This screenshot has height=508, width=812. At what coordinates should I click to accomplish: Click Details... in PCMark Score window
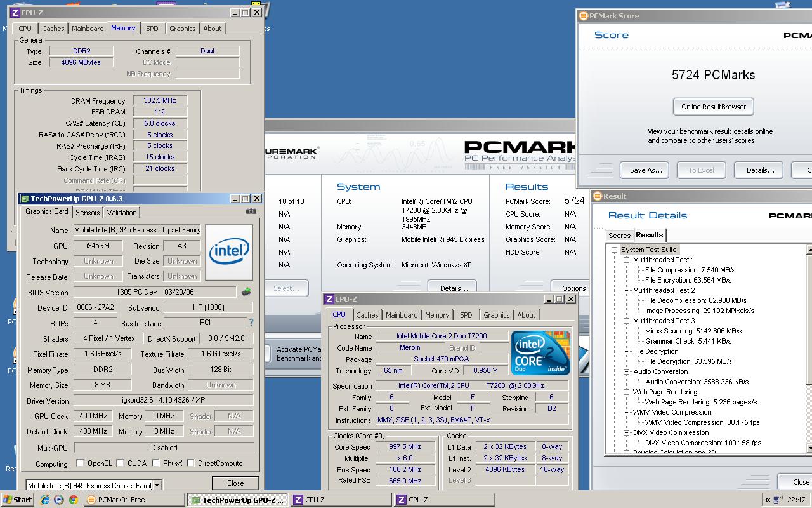click(x=760, y=170)
